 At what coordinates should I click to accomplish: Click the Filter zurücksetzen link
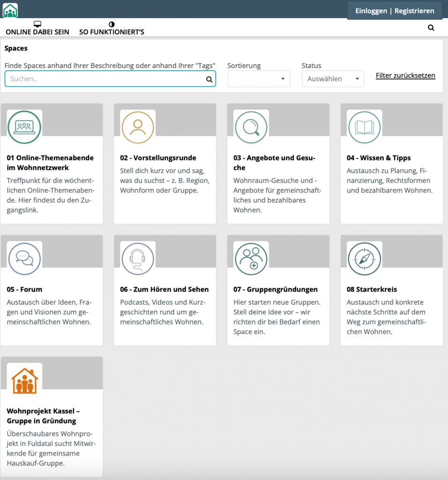(405, 75)
